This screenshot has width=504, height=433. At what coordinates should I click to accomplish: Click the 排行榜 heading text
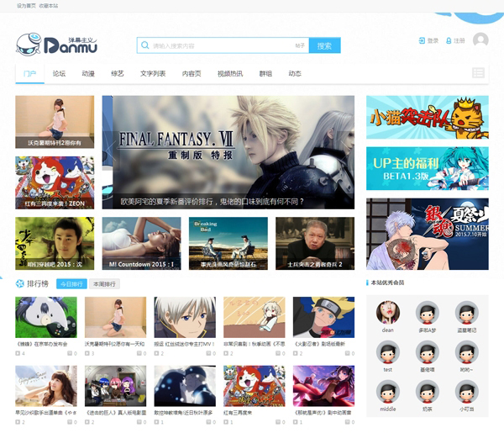click(38, 283)
